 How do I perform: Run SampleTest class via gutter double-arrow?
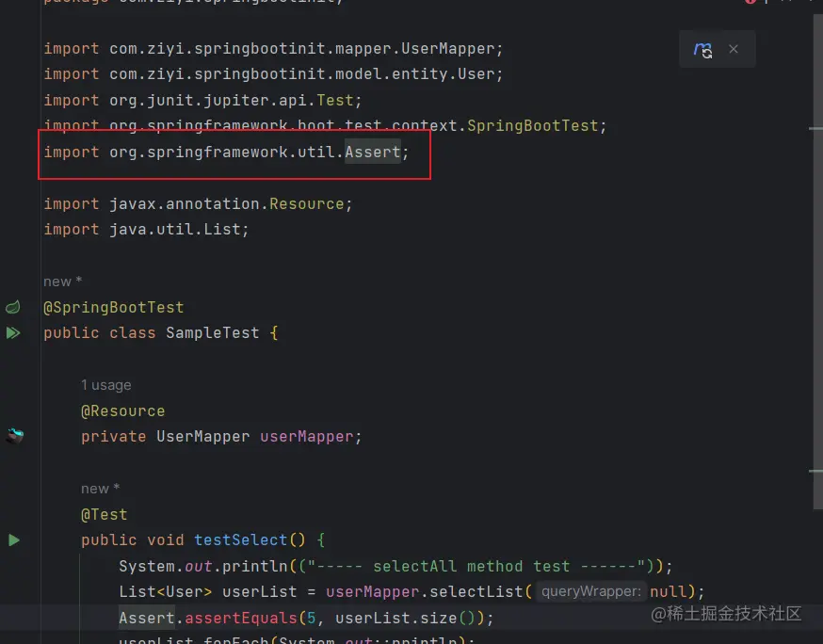tap(13, 332)
